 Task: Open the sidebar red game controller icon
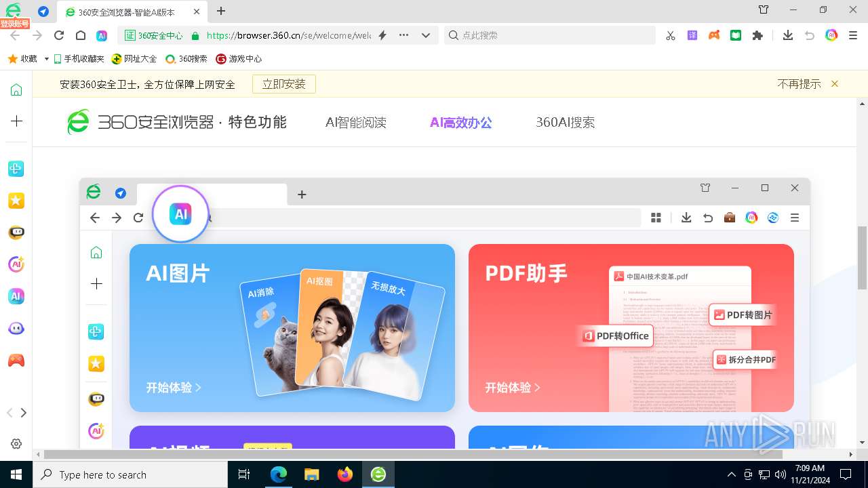pyautogui.click(x=16, y=361)
